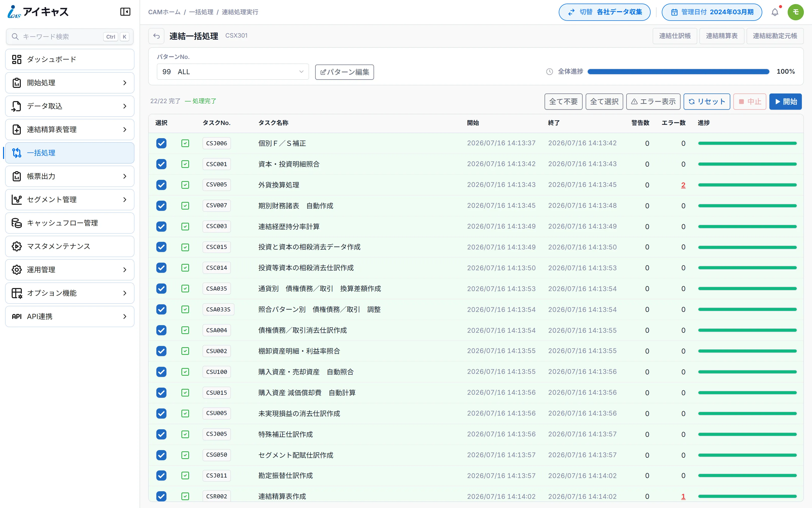The width and height of the screenshot is (812, 508).
Task: Click the エラー表示 button
Action: (x=653, y=102)
